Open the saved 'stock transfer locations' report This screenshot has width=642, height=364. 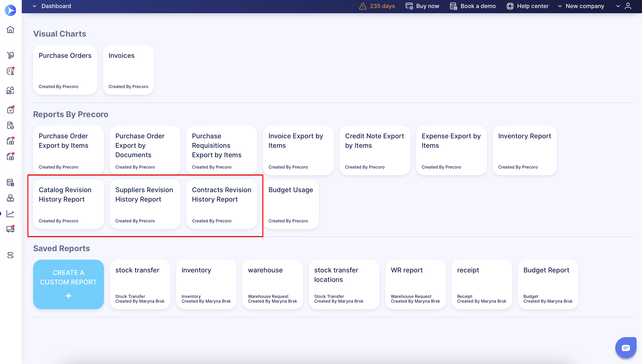pyautogui.click(x=344, y=284)
